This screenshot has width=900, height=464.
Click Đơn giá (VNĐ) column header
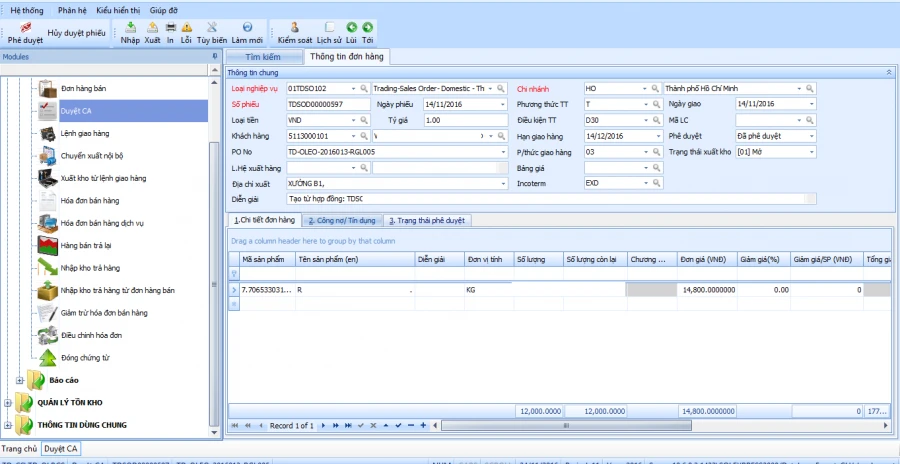point(707,260)
